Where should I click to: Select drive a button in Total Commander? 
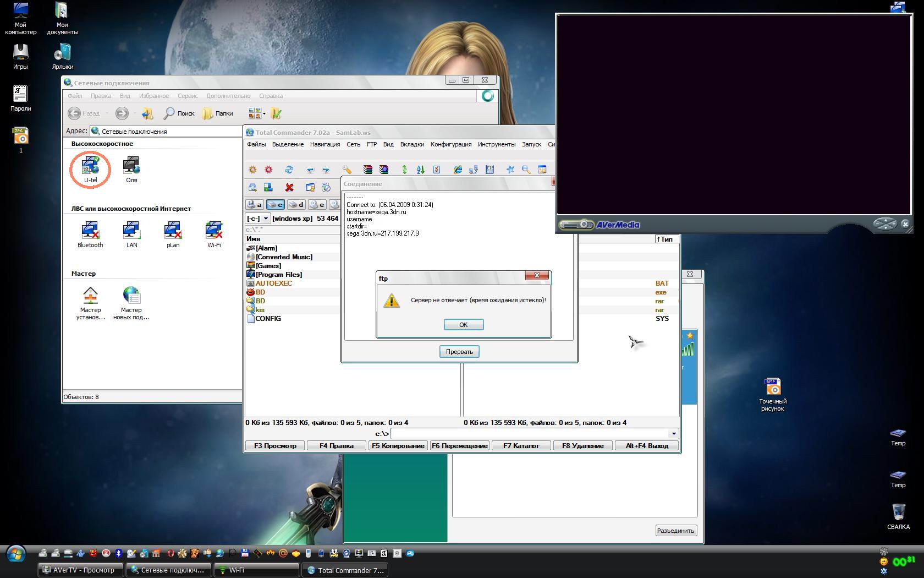255,204
